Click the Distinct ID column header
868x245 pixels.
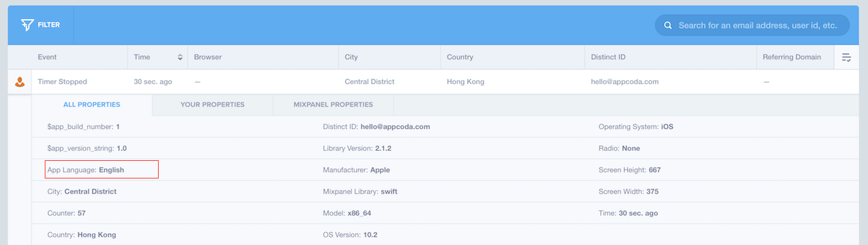click(x=608, y=58)
